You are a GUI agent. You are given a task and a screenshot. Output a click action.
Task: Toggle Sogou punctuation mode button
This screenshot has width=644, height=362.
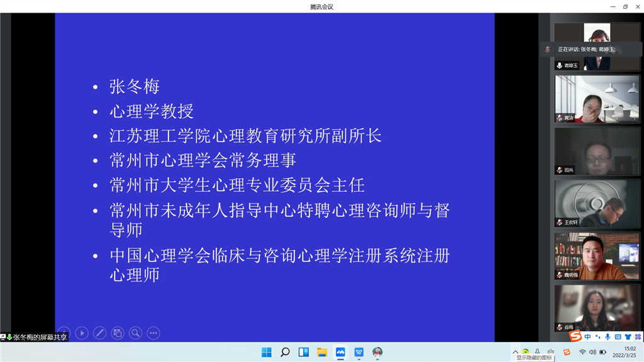[598, 337]
